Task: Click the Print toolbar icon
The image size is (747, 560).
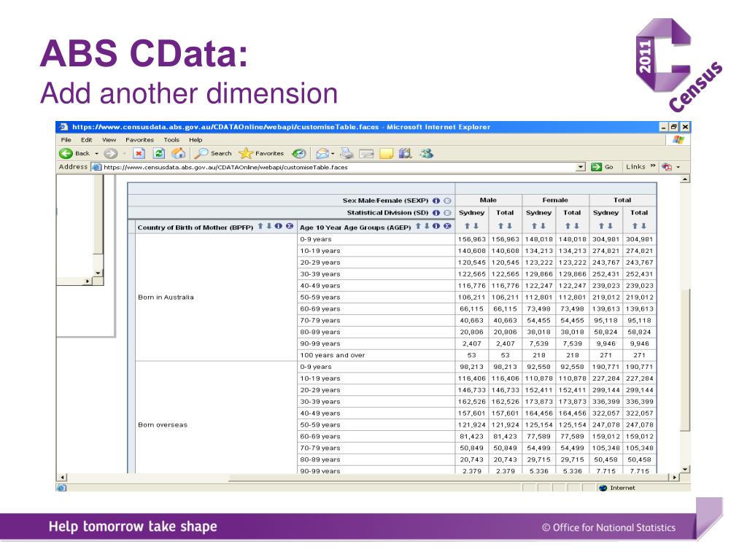Action: [347, 153]
